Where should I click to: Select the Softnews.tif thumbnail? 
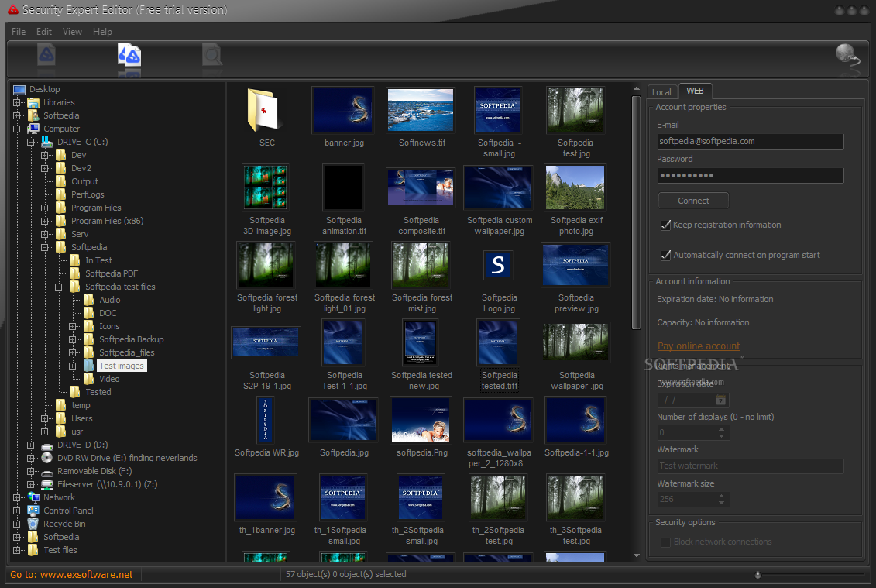(420, 109)
